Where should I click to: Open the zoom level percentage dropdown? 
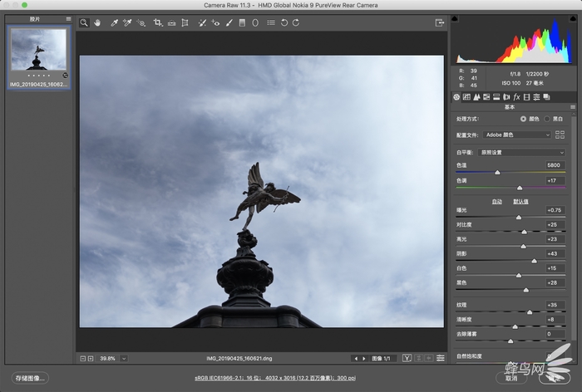(x=124, y=358)
